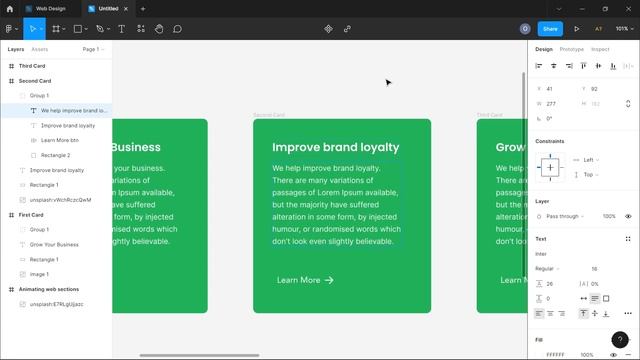Select the Text tool
The height and width of the screenshot is (360, 640).
(x=121, y=29)
